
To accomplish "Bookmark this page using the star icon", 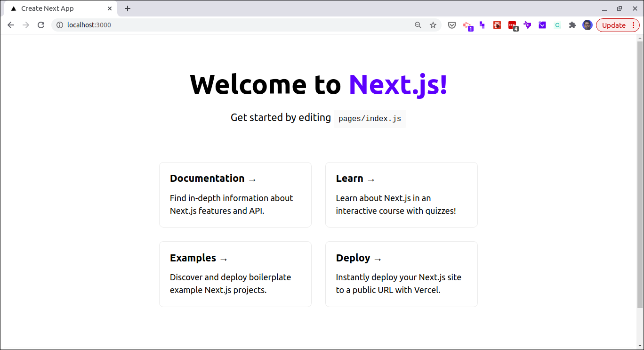I will click(x=433, y=25).
